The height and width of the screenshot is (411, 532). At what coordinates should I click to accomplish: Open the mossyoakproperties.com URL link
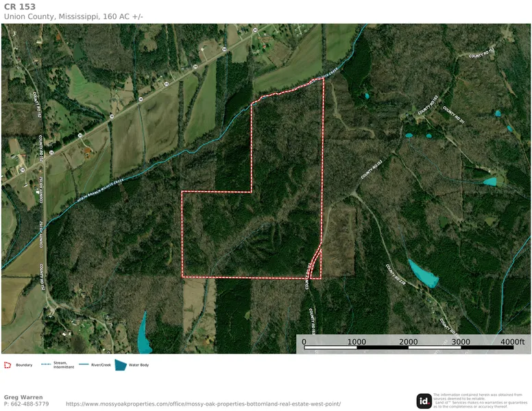[x=203, y=404]
